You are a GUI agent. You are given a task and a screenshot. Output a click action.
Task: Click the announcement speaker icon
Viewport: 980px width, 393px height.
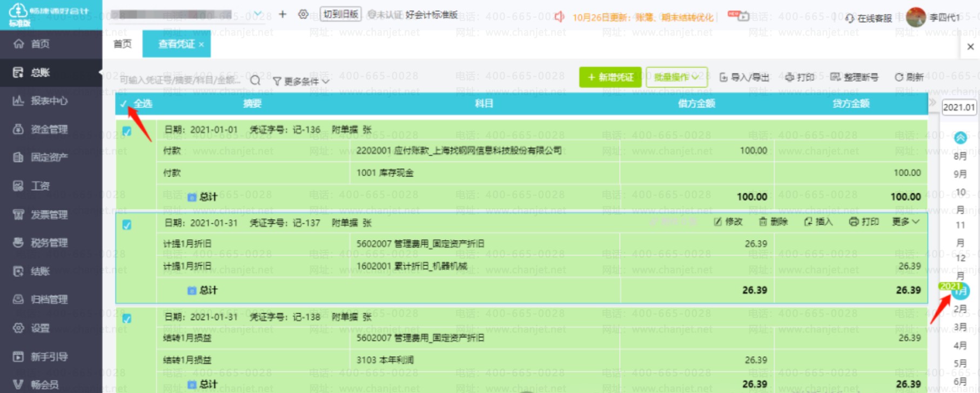[560, 17]
